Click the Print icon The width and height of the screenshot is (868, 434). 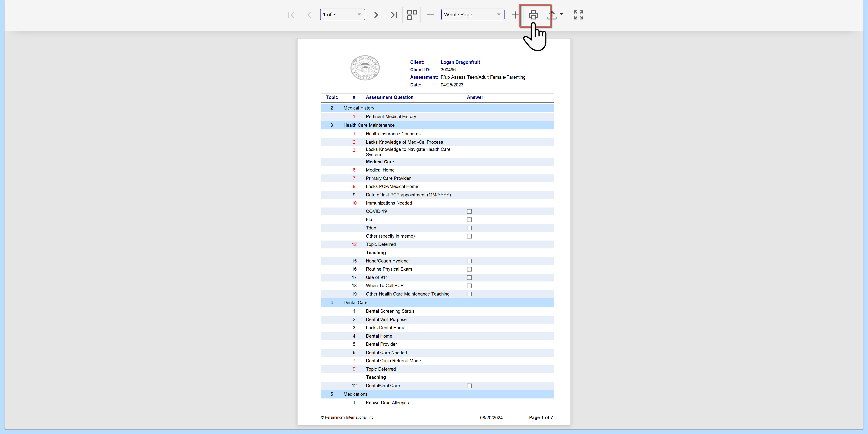click(x=533, y=15)
